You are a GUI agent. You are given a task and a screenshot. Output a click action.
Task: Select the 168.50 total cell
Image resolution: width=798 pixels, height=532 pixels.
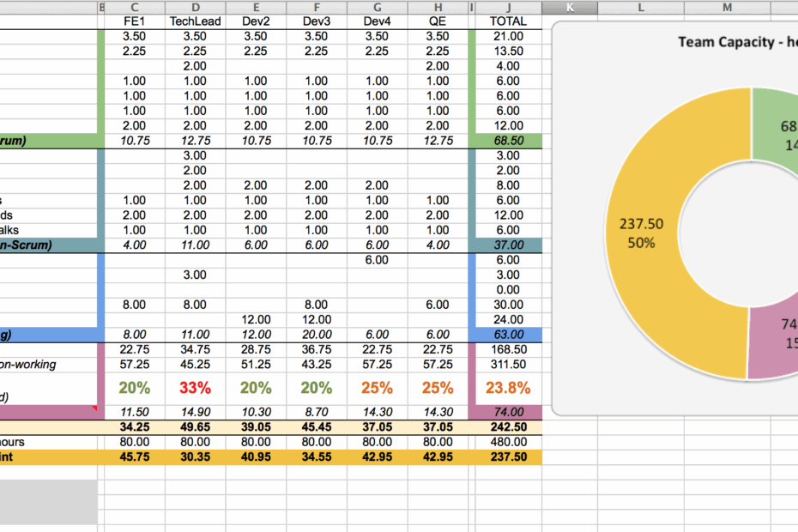click(509, 350)
